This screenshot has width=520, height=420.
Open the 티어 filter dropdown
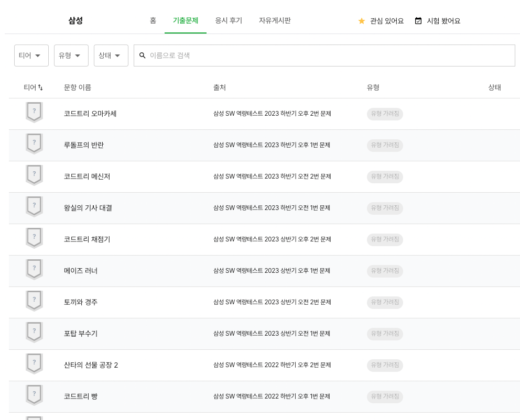[x=31, y=56]
